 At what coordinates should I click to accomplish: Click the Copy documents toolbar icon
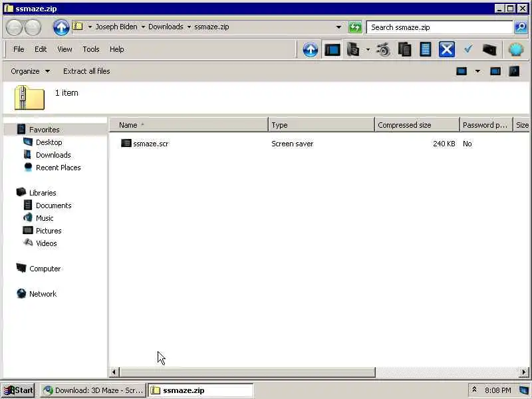coord(404,50)
